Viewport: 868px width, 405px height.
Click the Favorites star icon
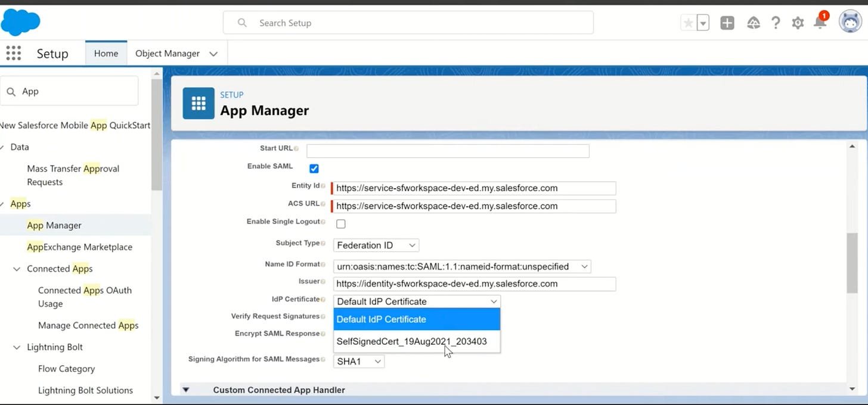pyautogui.click(x=688, y=23)
